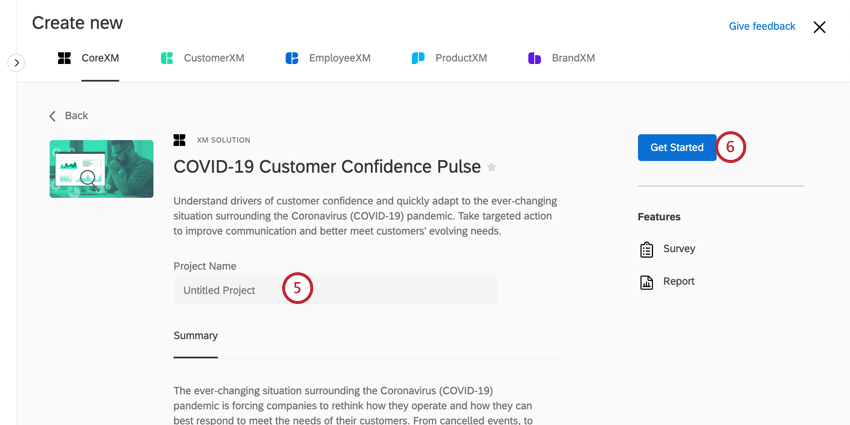Click the ProductXM icon
Screen dimensions: 850x425
418,58
